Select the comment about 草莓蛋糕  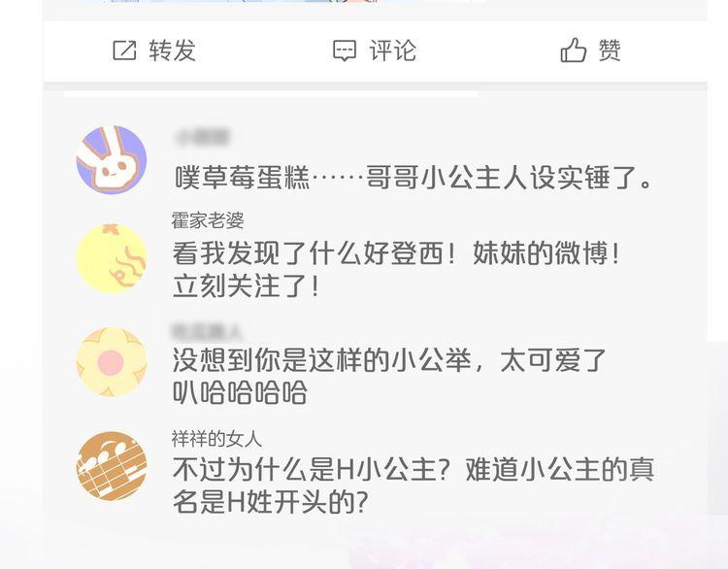tap(414, 178)
